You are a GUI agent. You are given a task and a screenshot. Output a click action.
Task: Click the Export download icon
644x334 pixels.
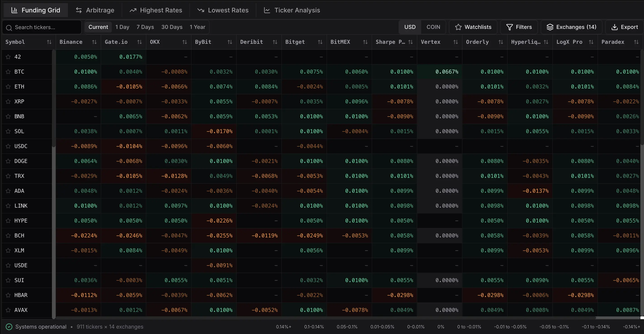pyautogui.click(x=615, y=27)
